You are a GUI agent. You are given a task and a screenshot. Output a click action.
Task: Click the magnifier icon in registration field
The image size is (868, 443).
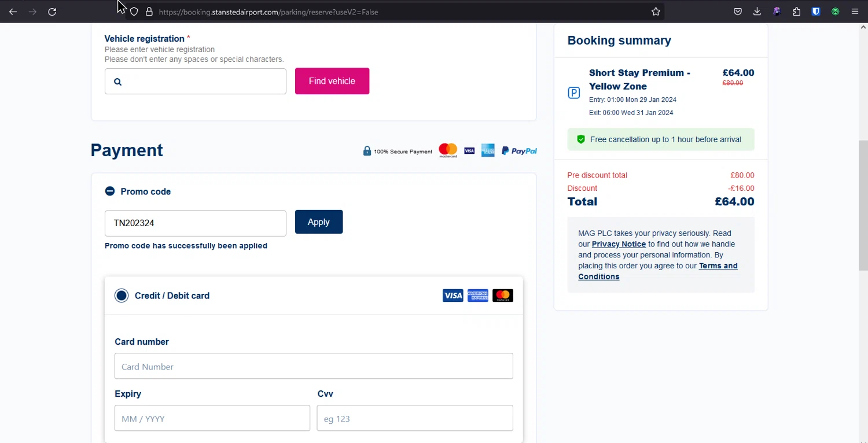pyautogui.click(x=117, y=82)
